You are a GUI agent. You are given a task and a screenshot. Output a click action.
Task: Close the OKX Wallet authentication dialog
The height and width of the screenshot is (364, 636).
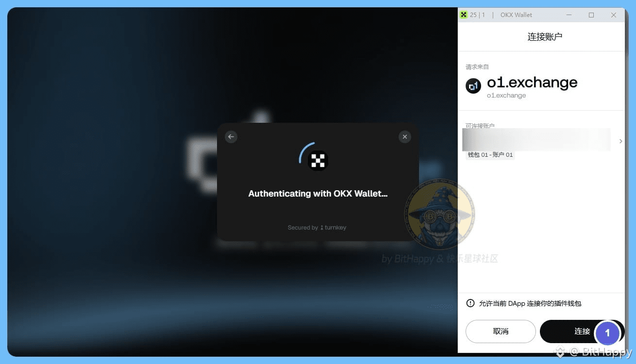(405, 137)
